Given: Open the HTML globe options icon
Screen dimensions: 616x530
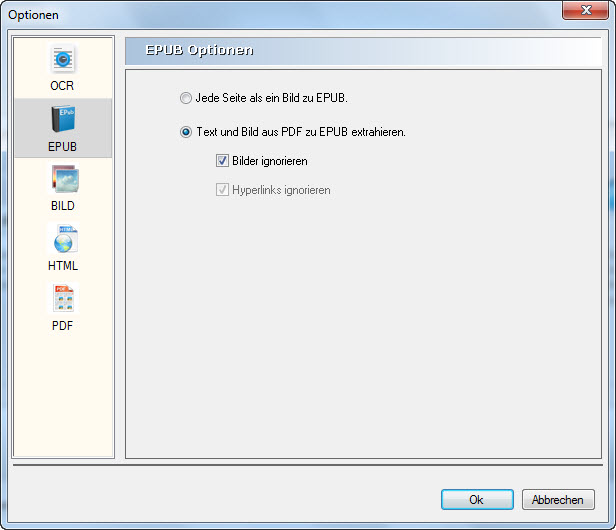Looking at the screenshot, I should (64, 239).
